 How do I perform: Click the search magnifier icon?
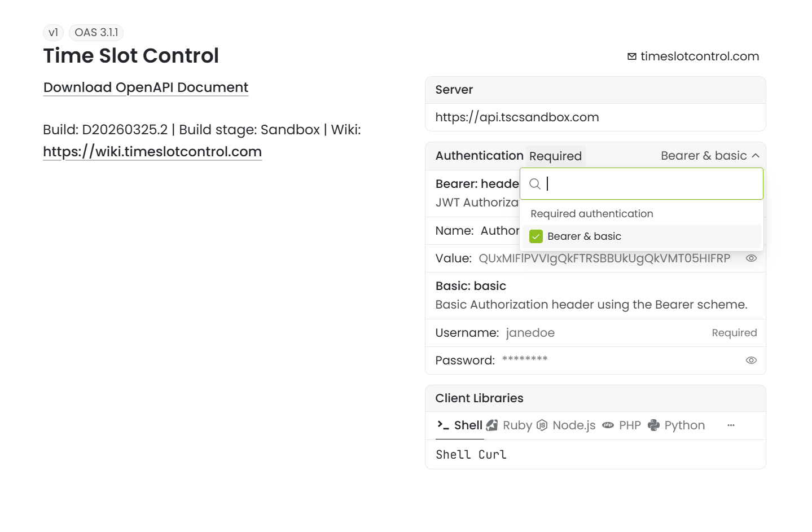pos(535,184)
